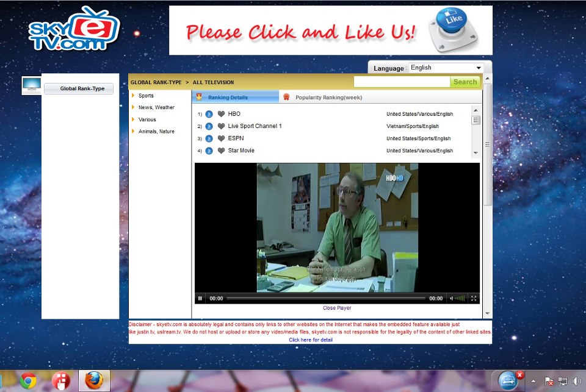Image resolution: width=586 pixels, height=392 pixels.
Task: Adjust the player volume bars
Action: click(x=460, y=298)
